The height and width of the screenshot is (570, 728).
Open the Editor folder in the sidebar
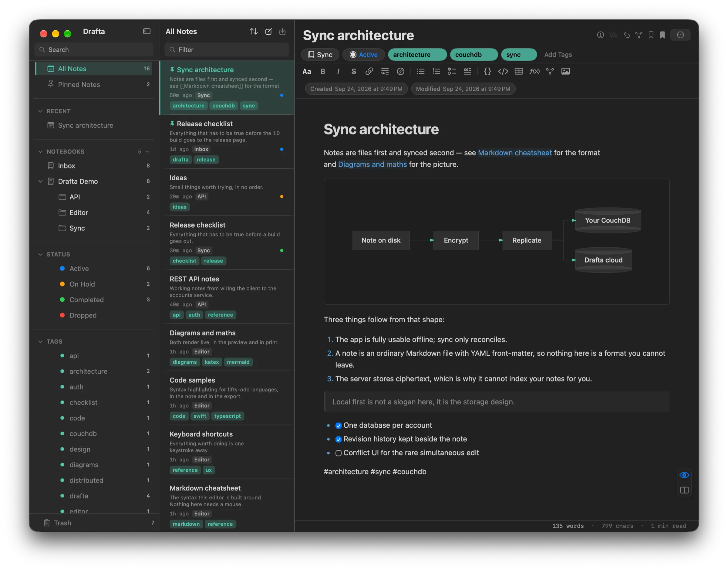click(x=94, y=212)
